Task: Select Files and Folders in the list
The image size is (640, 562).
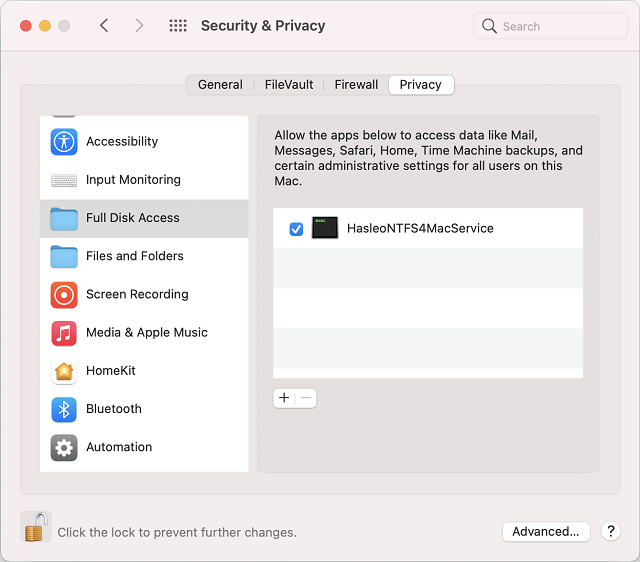Action: (x=134, y=256)
